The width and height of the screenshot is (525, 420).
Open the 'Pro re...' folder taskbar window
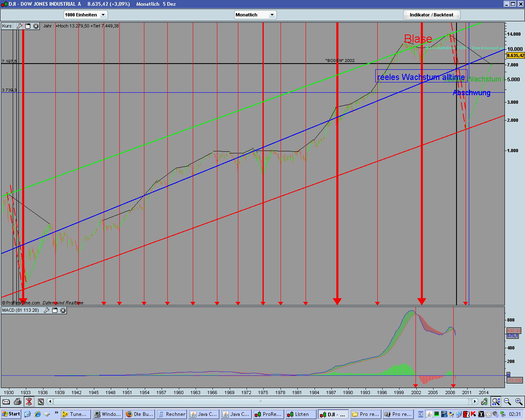point(365,414)
